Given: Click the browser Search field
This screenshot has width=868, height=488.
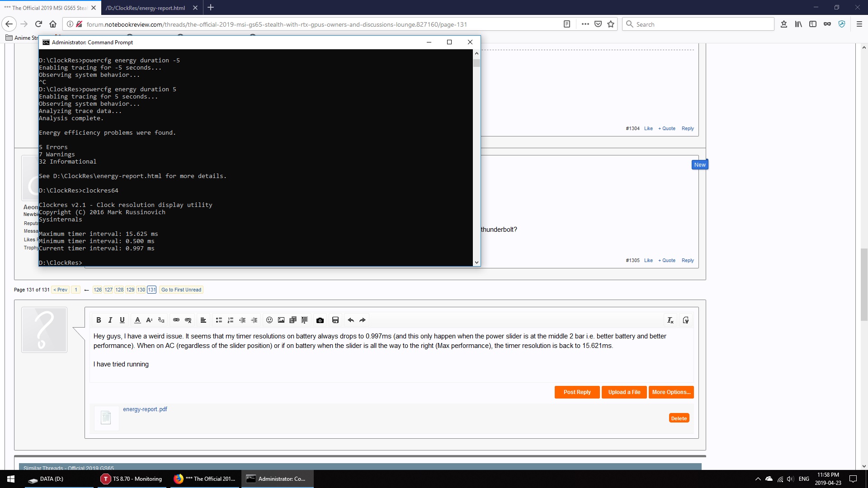Looking at the screenshot, I should pos(698,24).
